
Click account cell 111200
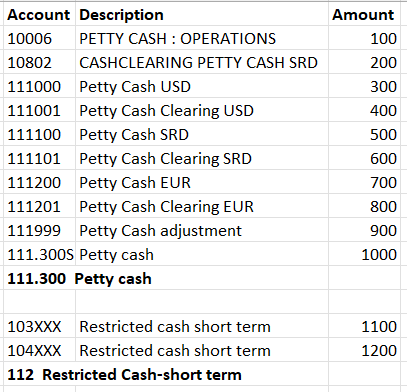tap(40, 182)
